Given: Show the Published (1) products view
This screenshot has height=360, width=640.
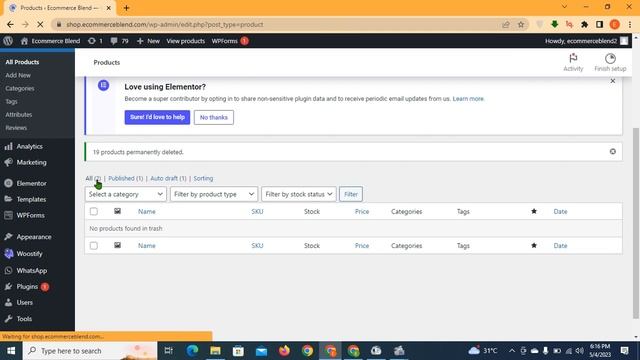Looking at the screenshot, I should pos(126,178).
